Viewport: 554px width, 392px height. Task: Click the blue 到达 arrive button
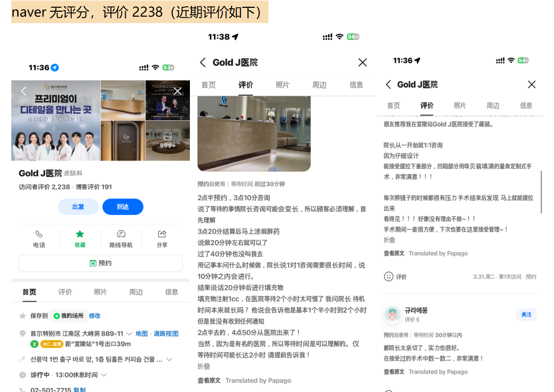pyautogui.click(x=123, y=207)
